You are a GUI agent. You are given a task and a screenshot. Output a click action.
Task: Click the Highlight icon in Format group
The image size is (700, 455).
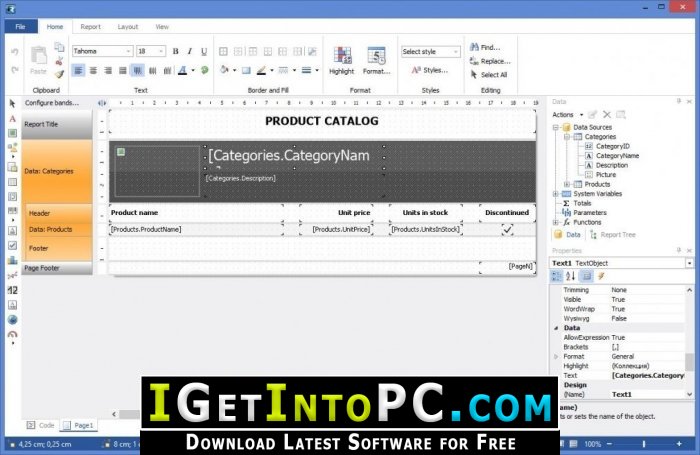[x=341, y=59]
